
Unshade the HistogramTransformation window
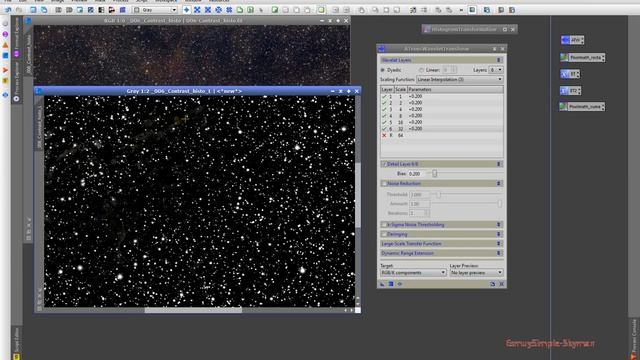[505, 29]
